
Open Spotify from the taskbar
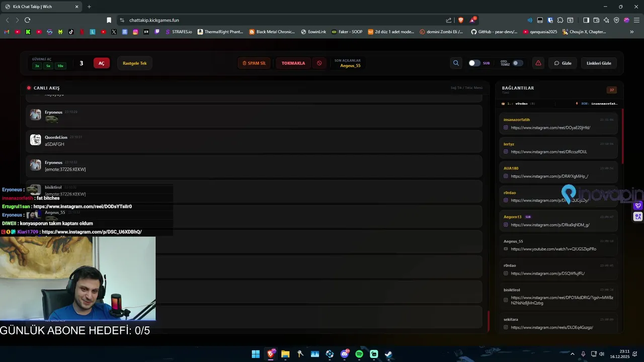[x=359, y=354]
